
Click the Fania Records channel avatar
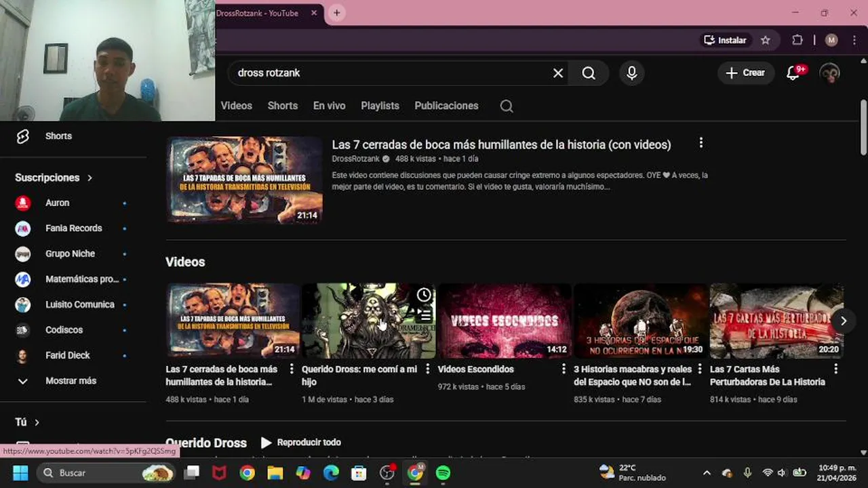click(23, 228)
